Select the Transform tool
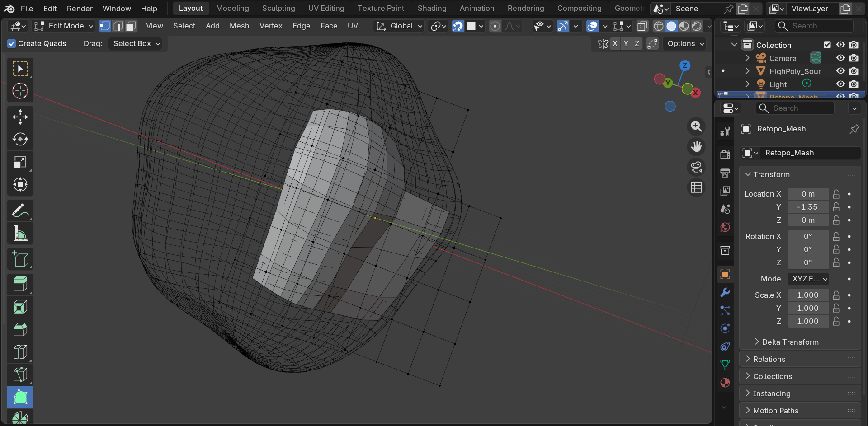Viewport: 868px width, 426px height. [x=20, y=184]
